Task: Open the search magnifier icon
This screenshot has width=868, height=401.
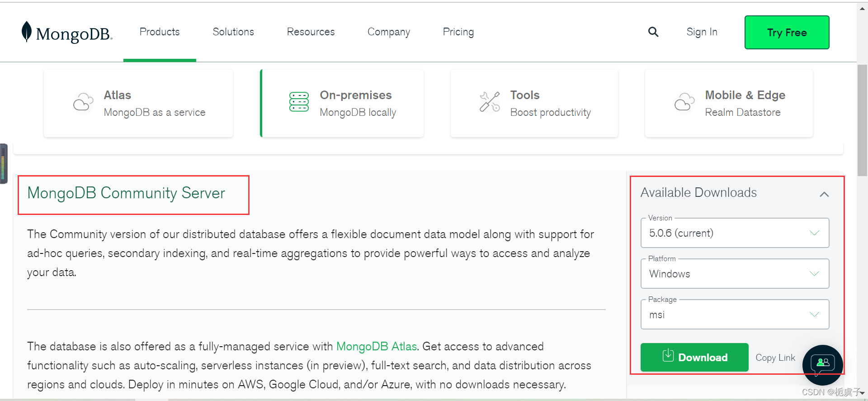Action: click(653, 32)
